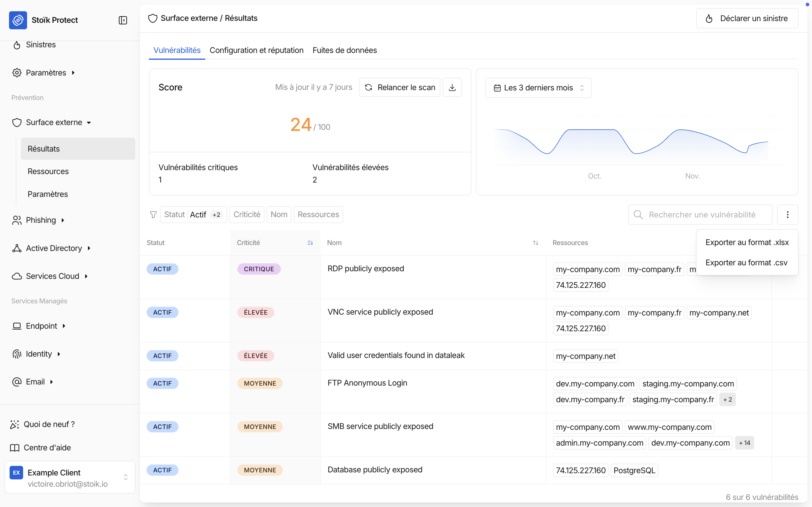Open the three-dot options menu
The image size is (812, 507).
pos(787,215)
